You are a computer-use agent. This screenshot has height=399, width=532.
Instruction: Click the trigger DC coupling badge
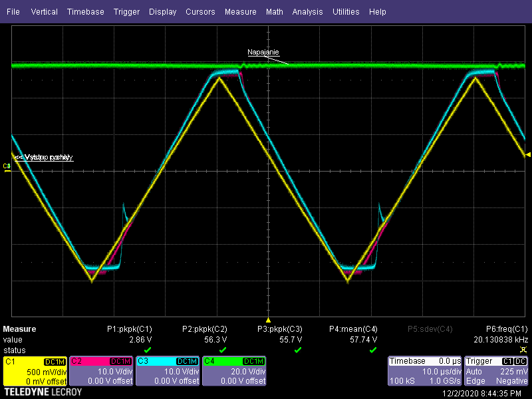pos(521,362)
